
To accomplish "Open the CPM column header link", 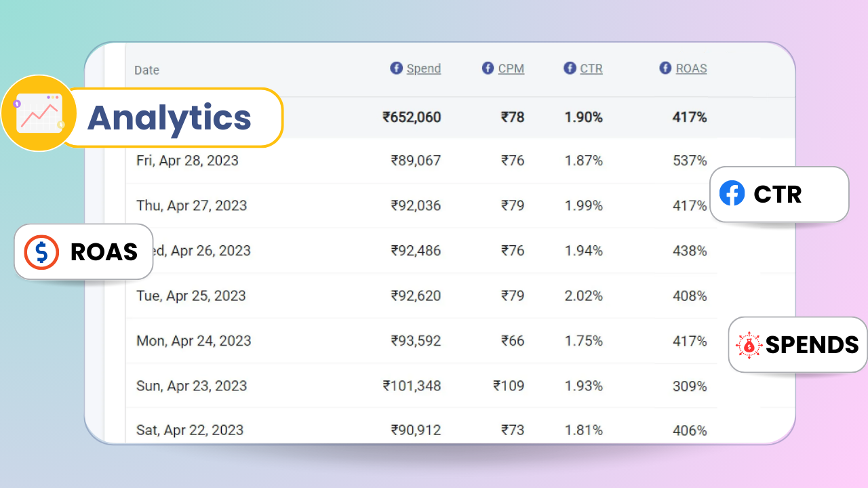I will tap(511, 68).
